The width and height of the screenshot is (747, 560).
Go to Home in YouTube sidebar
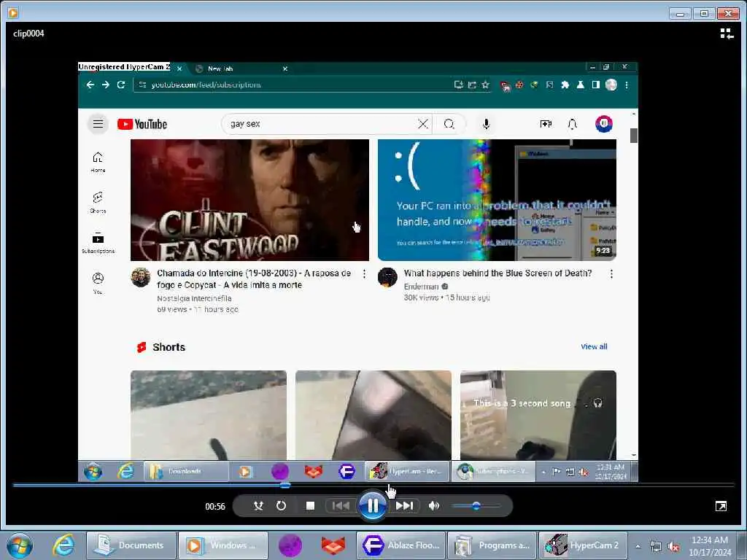coord(98,162)
